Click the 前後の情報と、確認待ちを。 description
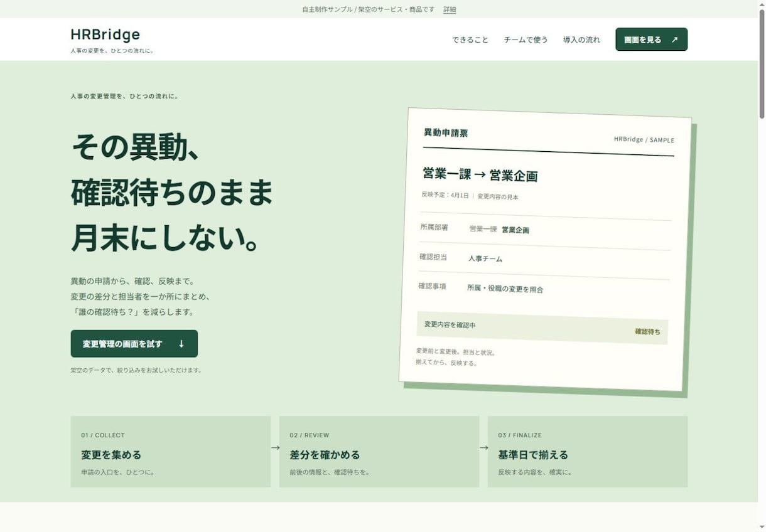Viewport: 766px width, 532px height. click(330, 472)
